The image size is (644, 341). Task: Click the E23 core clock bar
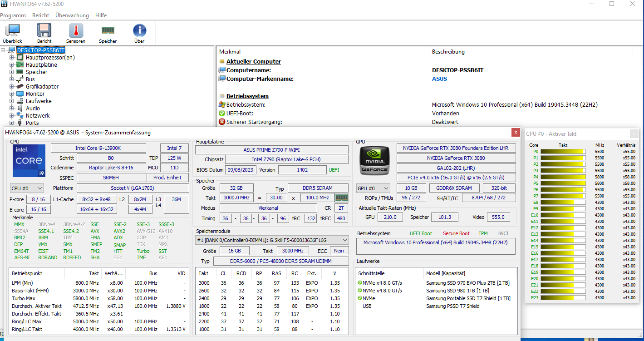(563, 298)
